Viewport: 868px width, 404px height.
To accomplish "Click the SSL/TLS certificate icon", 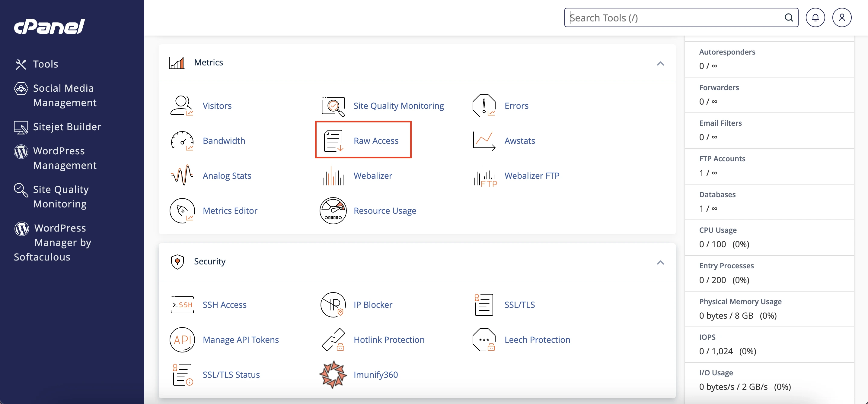I will click(483, 305).
